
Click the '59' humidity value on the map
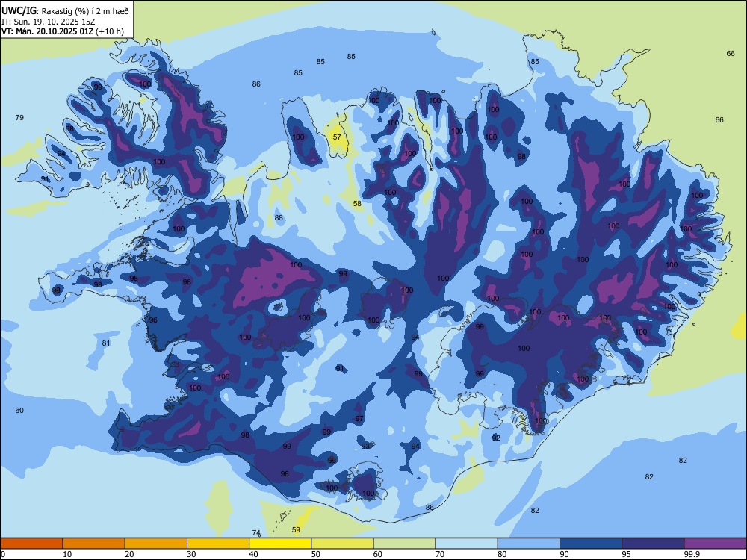click(296, 530)
